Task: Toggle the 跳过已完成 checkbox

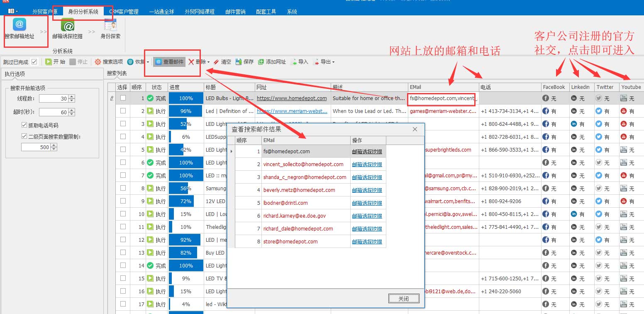Action: [x=34, y=62]
